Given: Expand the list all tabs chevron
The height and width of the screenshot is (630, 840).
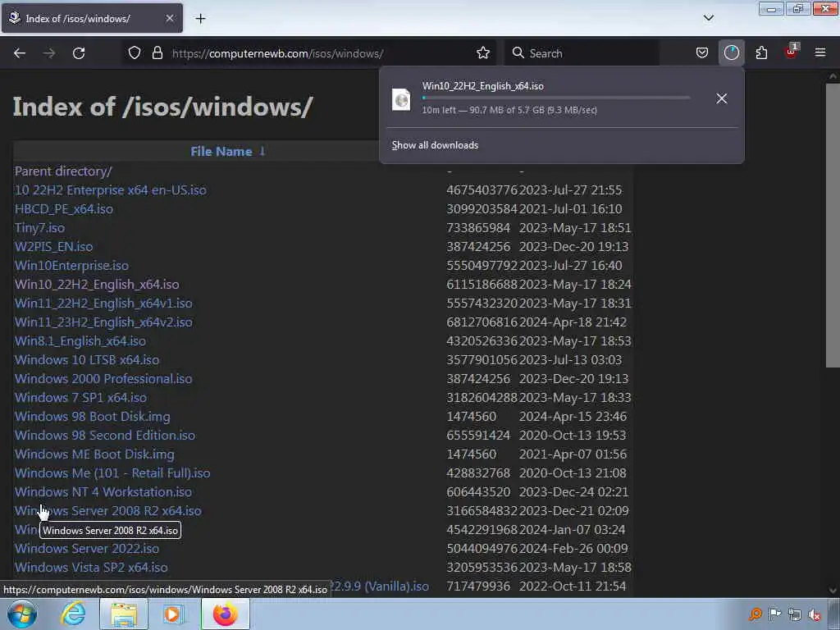Looking at the screenshot, I should [708, 18].
